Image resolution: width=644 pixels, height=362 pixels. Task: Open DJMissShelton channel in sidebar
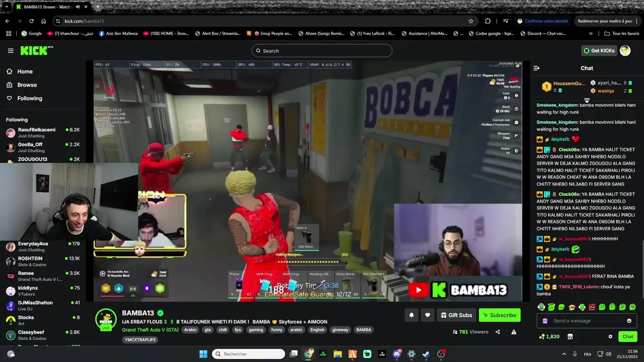tap(43, 306)
